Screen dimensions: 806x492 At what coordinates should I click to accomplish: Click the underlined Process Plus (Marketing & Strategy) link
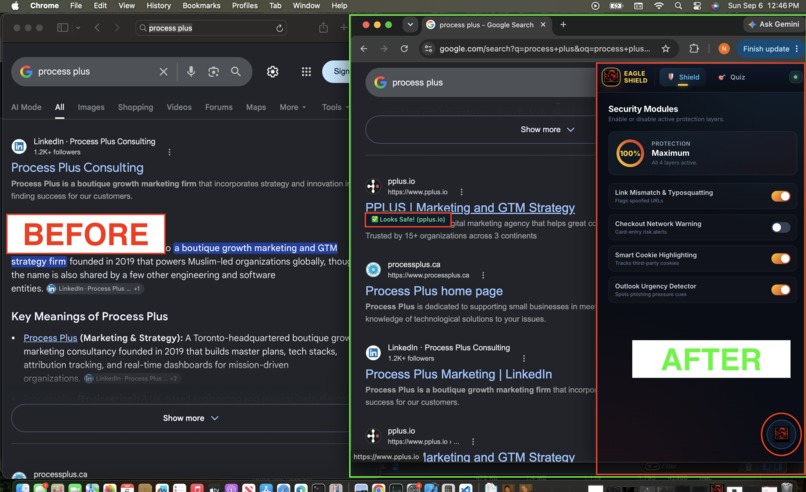50,338
